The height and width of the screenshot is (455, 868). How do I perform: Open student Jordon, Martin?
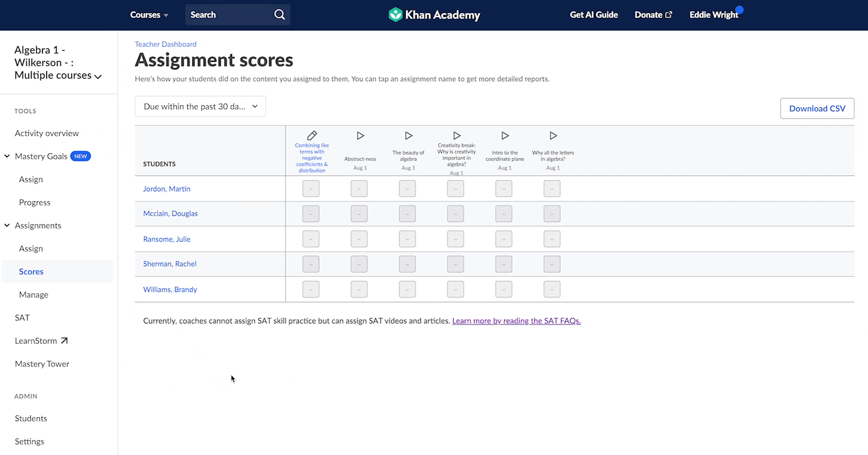[167, 189]
